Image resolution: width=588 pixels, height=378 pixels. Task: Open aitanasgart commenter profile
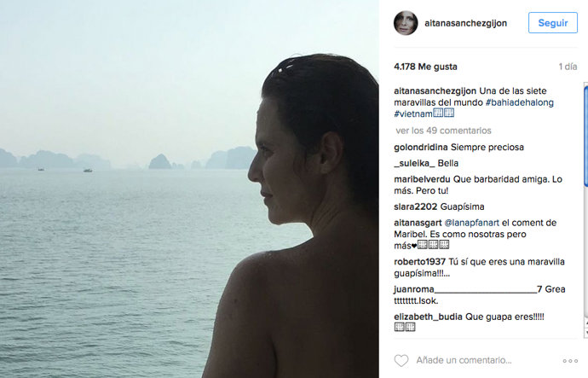418,223
